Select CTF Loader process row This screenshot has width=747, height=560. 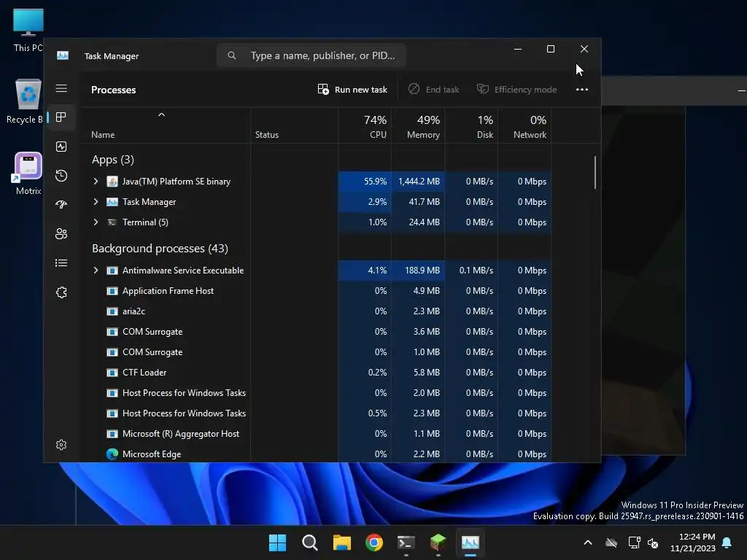(316, 373)
